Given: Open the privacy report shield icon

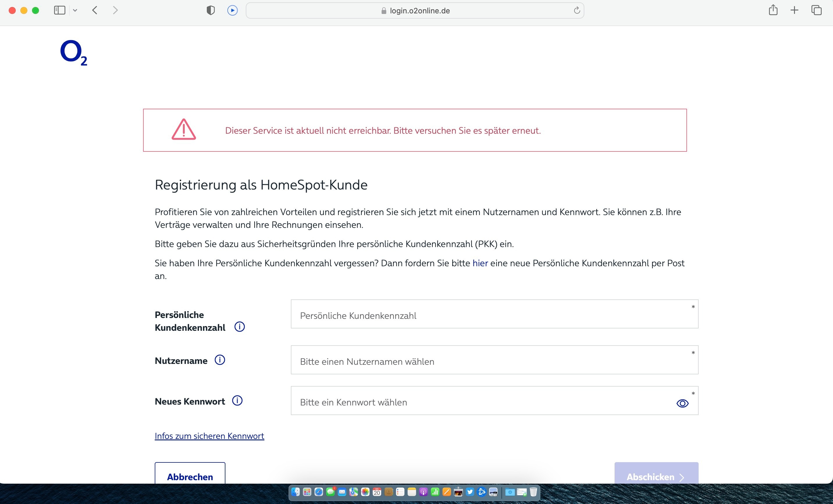Looking at the screenshot, I should coord(211,10).
